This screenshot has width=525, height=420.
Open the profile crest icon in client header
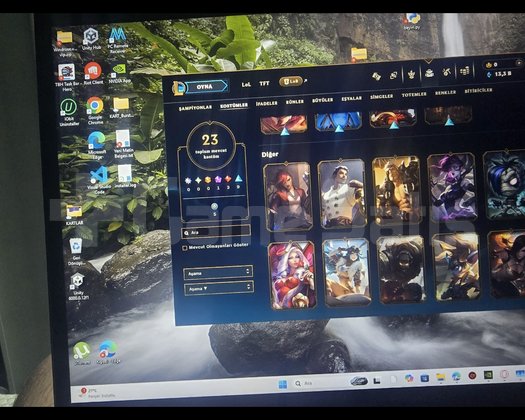(x=411, y=74)
